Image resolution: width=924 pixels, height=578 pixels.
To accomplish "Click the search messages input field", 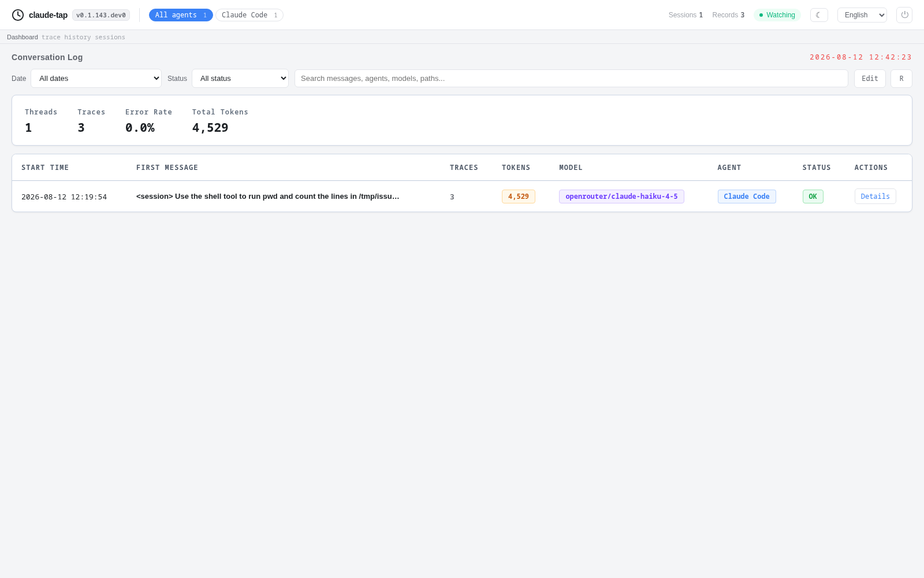I will tap(571, 79).
